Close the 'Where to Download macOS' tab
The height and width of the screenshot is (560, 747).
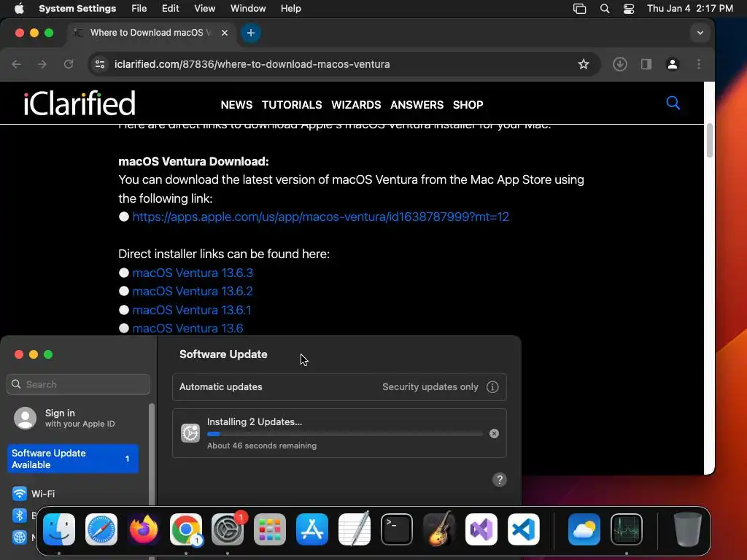pos(225,32)
